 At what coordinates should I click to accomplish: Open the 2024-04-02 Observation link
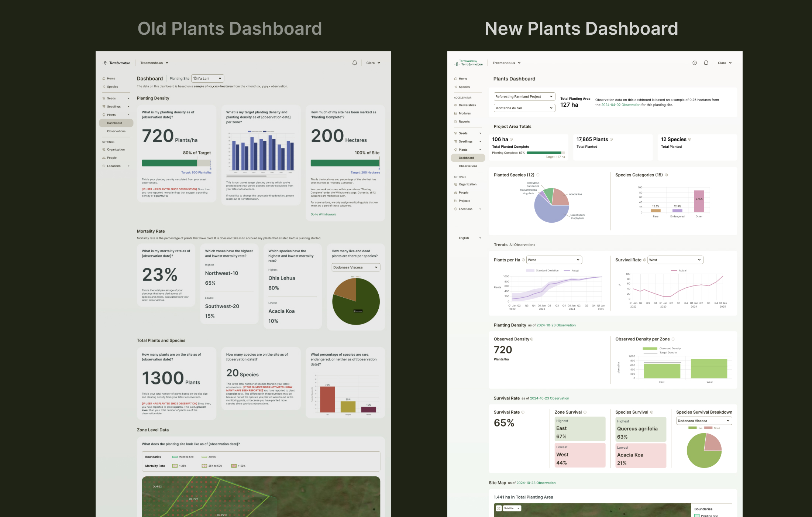pos(621,105)
